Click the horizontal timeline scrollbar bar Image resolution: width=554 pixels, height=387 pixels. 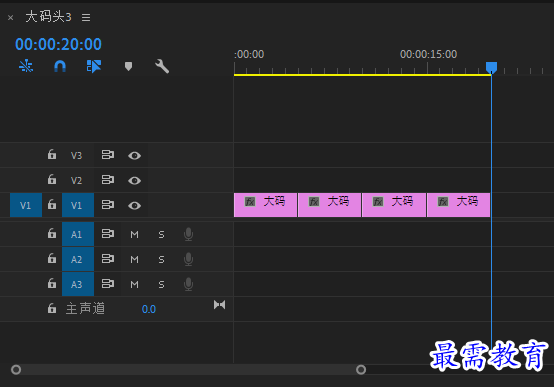tap(188, 370)
